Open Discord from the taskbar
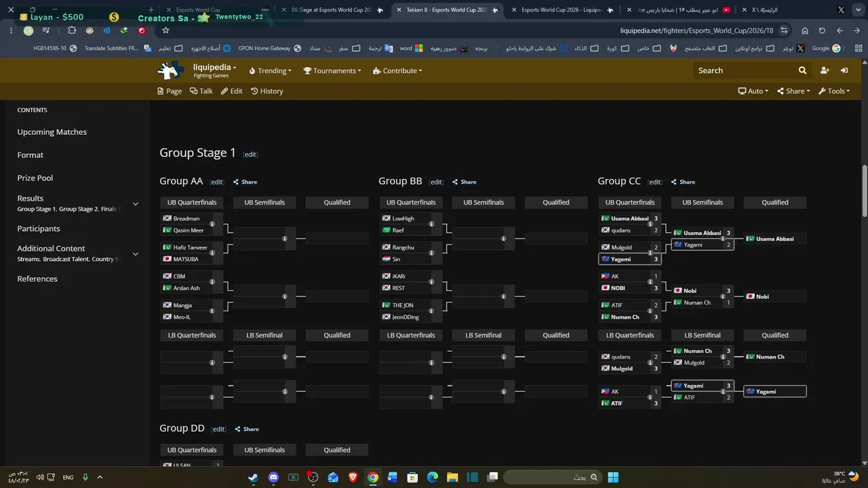Viewport: 868px width, 488px height. coord(273,477)
